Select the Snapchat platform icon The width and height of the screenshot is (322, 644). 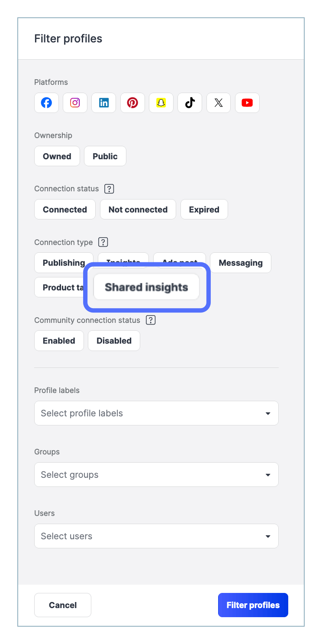[161, 103]
